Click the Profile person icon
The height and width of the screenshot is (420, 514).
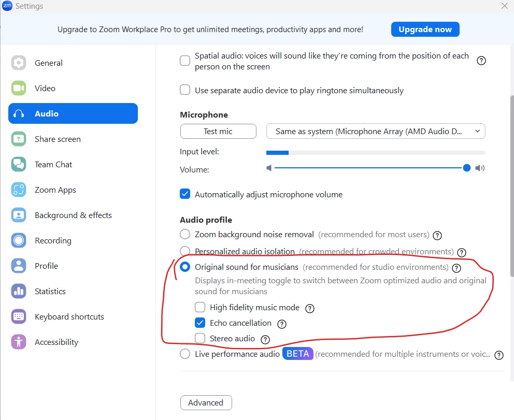click(x=19, y=266)
